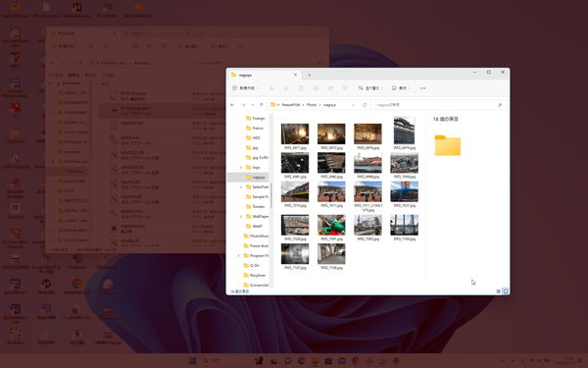Click the forward arrow in nagoya window

tap(243, 105)
